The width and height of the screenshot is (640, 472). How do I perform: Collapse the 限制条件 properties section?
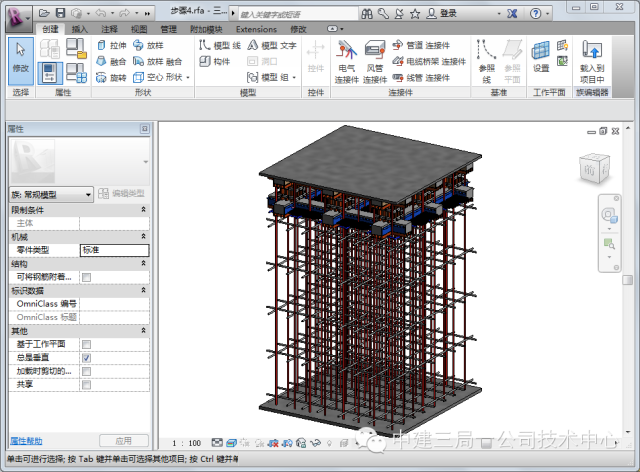point(143,210)
